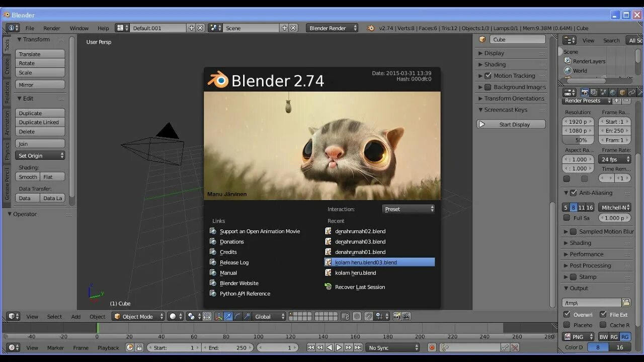Toggle the Anti-Aliasing checkbox
The width and height of the screenshot is (644, 362).
coord(573,193)
